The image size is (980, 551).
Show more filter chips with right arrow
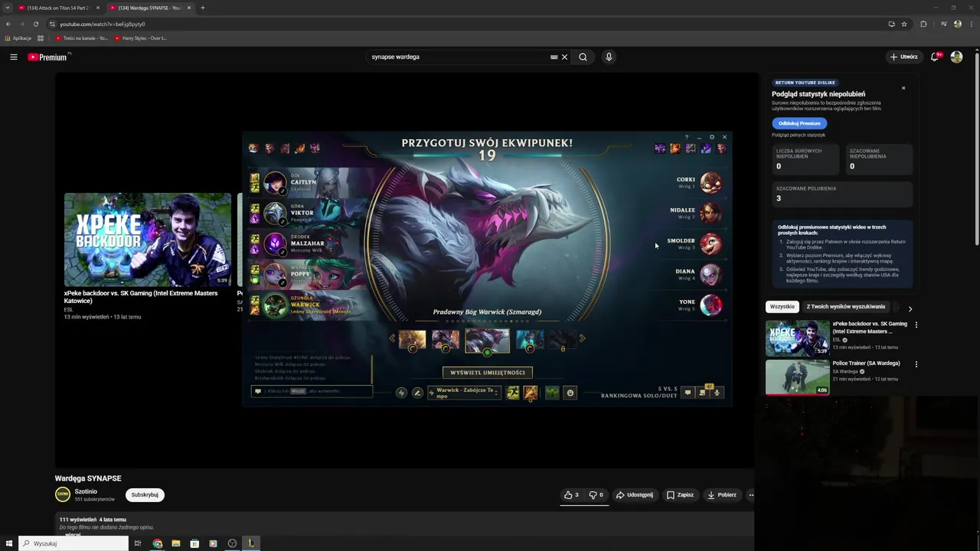[910, 308]
